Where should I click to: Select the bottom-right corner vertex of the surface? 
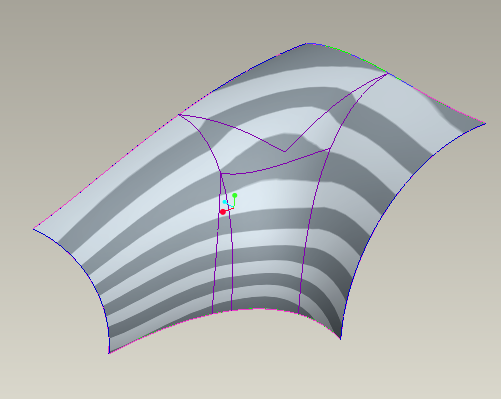pos(340,339)
